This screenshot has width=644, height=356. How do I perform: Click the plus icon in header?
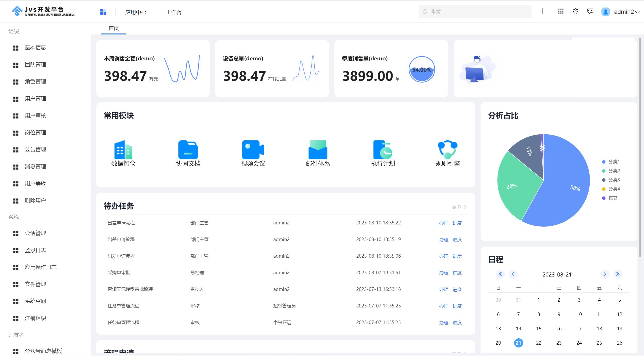[542, 11]
